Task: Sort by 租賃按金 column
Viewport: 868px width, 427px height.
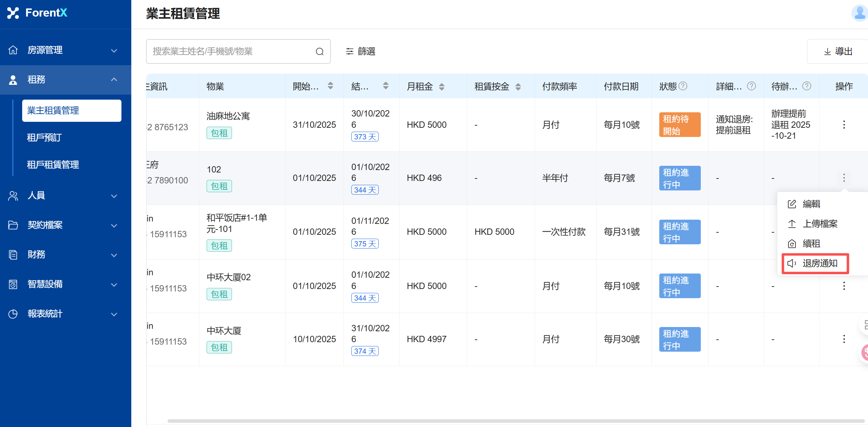Action: coord(518,86)
